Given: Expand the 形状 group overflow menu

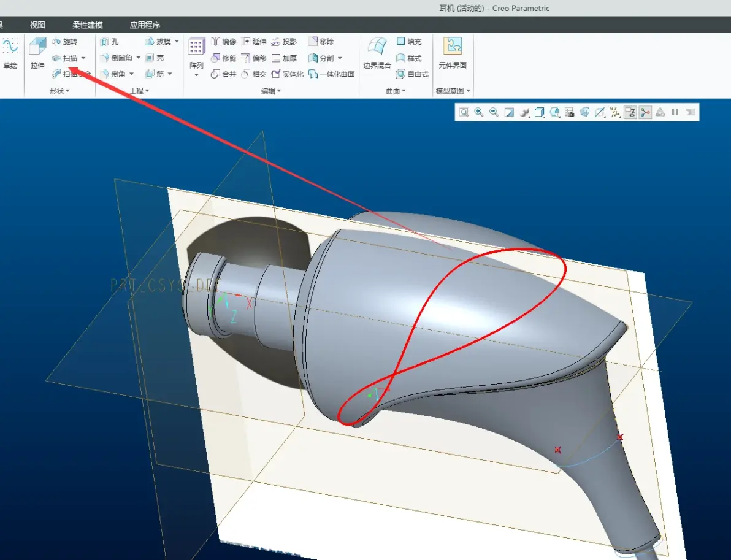Looking at the screenshot, I should click(x=59, y=90).
